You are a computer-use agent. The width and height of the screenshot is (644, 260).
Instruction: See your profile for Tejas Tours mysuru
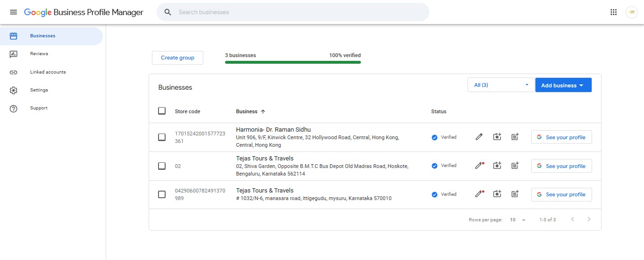coord(561,194)
